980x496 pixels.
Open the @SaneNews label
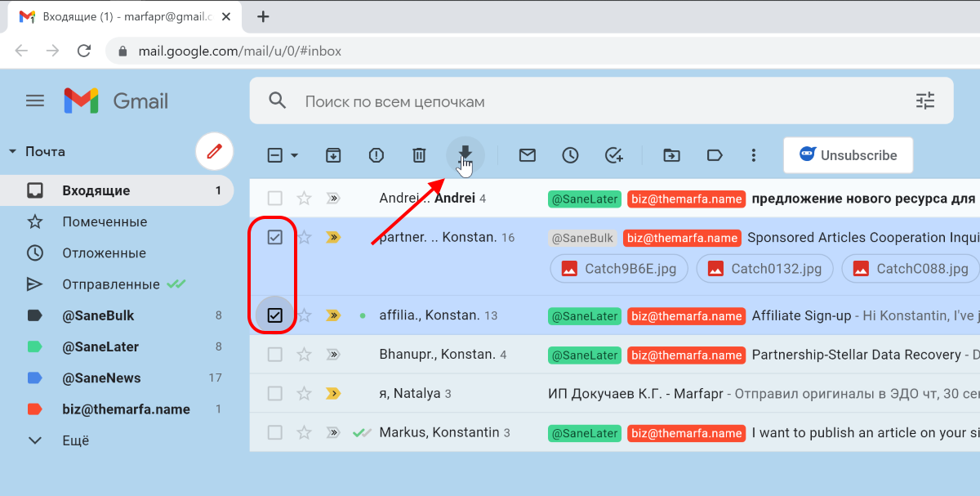117,378
